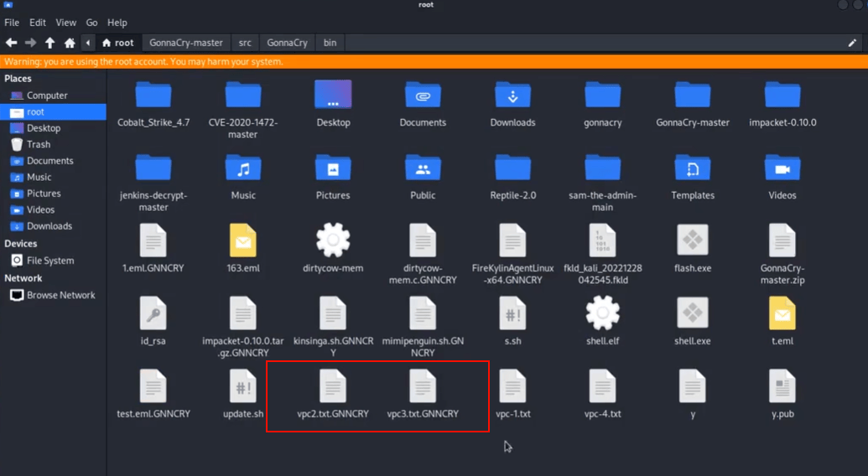
Task: Select the t.eml mail file icon
Action: click(782, 313)
